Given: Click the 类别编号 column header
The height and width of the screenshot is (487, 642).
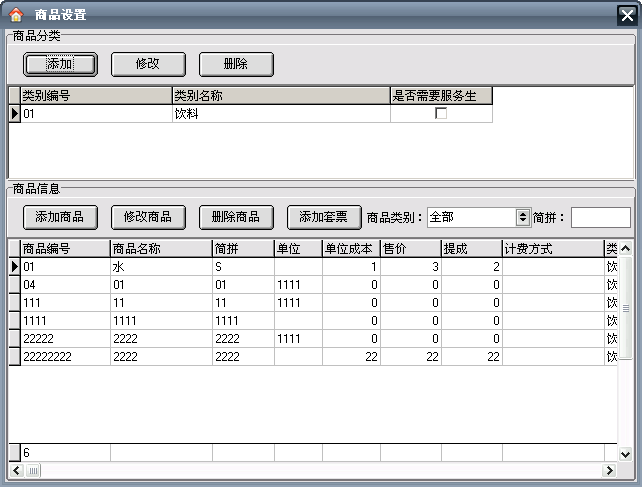Looking at the screenshot, I should (96, 95).
